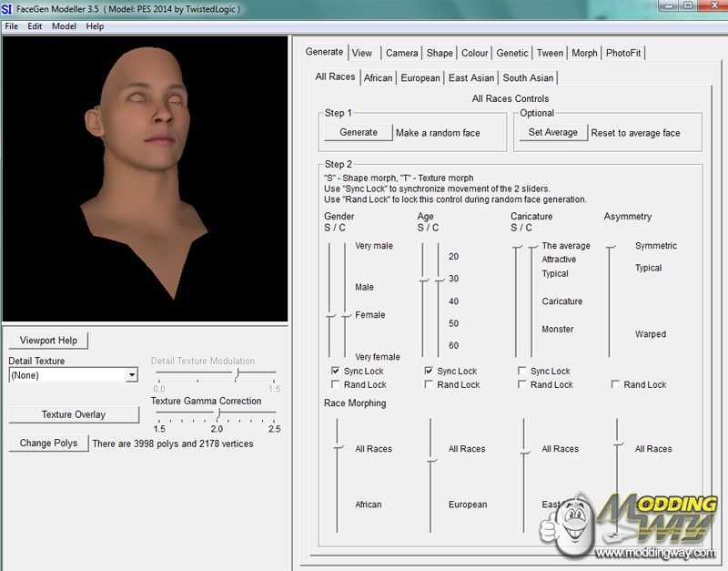Switch to the PhotoFit tab
728x571 pixels.
[x=623, y=53]
